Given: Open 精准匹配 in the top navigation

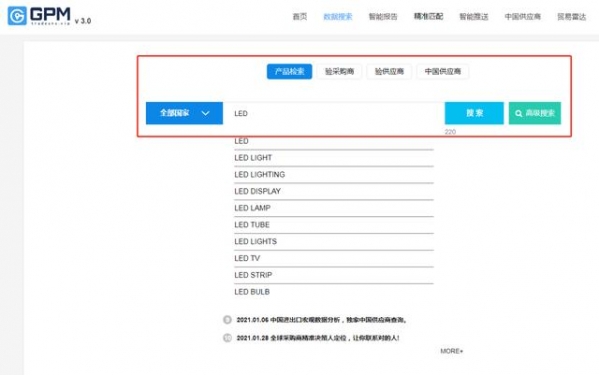Looking at the screenshot, I should coord(428,16).
